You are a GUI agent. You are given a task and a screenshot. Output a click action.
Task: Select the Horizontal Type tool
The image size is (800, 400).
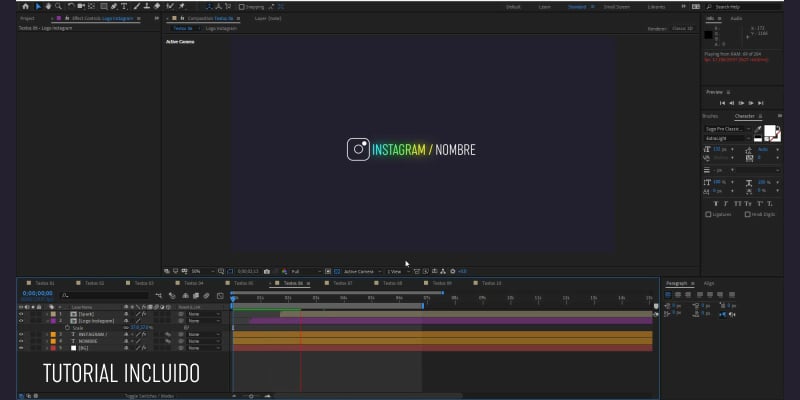(x=124, y=7)
